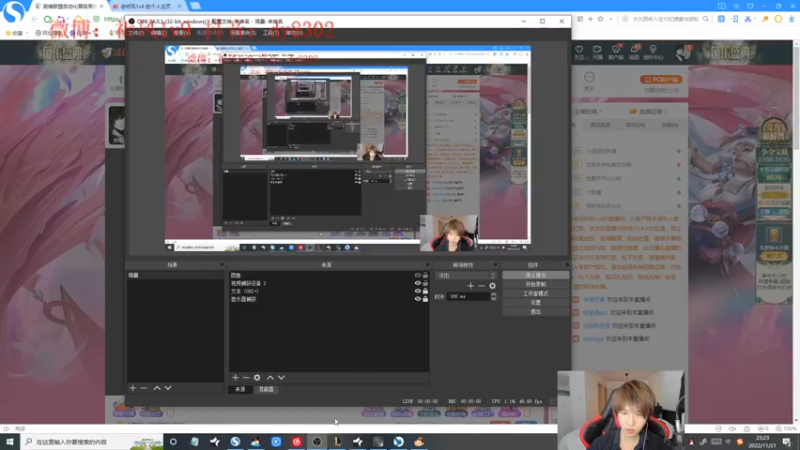Open the League of Legends taskbar icon

pyautogui.click(x=337, y=442)
